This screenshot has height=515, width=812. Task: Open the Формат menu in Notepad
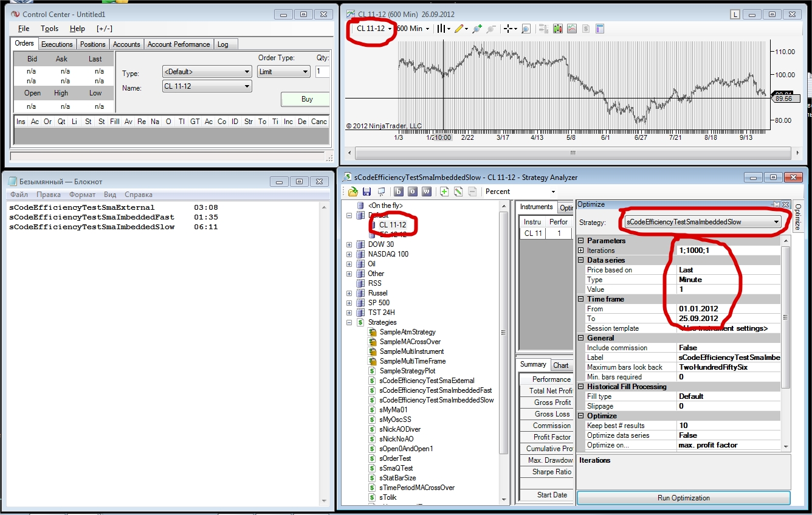(x=82, y=195)
